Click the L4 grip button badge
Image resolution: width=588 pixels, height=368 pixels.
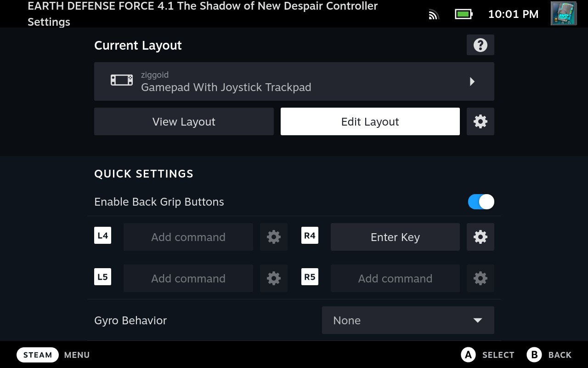(x=103, y=236)
